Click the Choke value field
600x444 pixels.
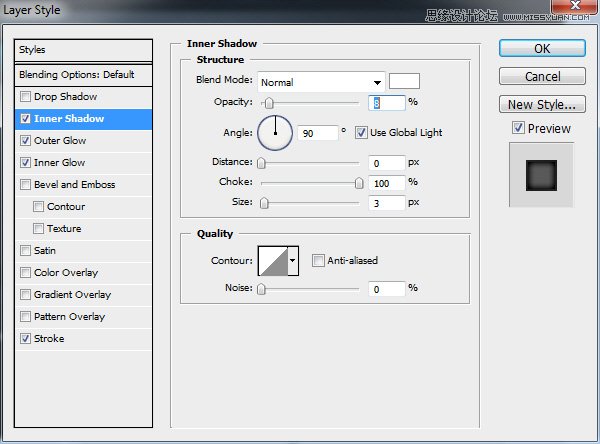[386, 183]
